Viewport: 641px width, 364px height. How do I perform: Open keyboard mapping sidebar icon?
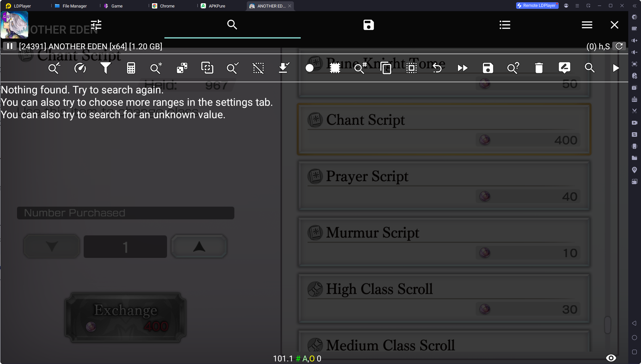[634, 29]
